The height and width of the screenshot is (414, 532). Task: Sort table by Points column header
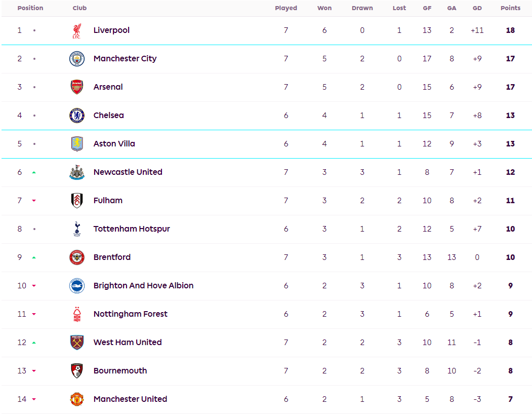(510, 8)
